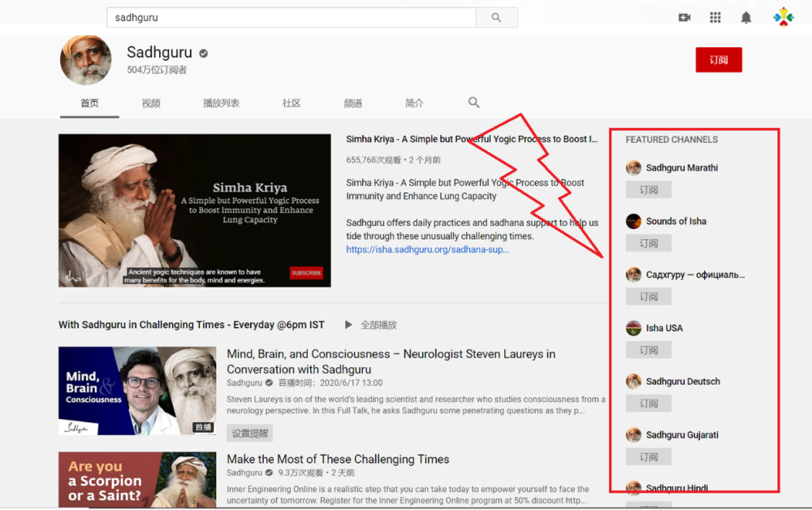Click the SUBSCRIBE badge inside the Simha Kriya video
The height and width of the screenshot is (510, 812).
[306, 273]
